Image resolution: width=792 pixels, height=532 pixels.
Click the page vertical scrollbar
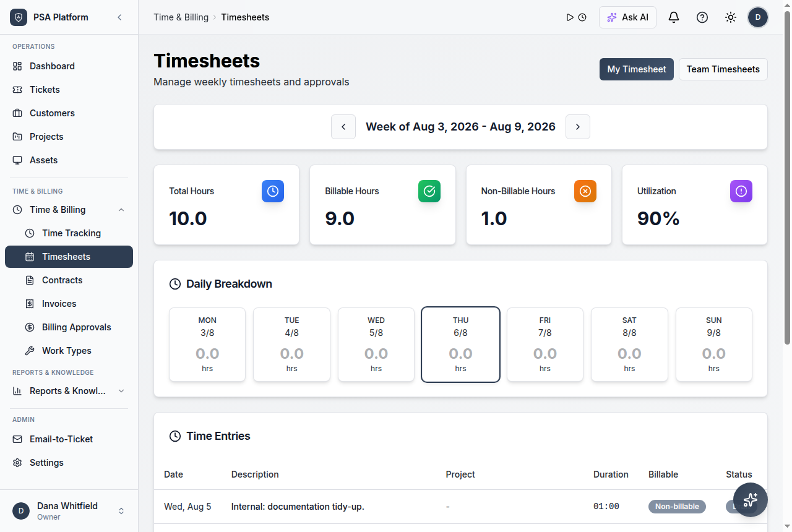tap(787, 178)
